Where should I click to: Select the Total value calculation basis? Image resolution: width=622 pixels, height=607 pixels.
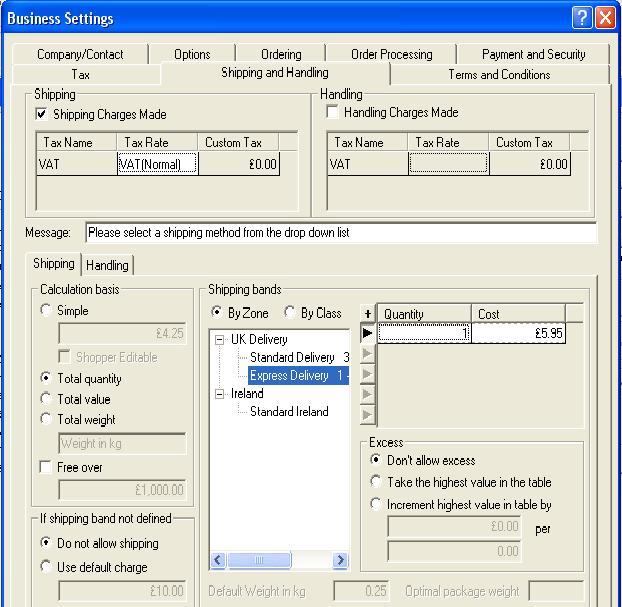pyautogui.click(x=46, y=399)
